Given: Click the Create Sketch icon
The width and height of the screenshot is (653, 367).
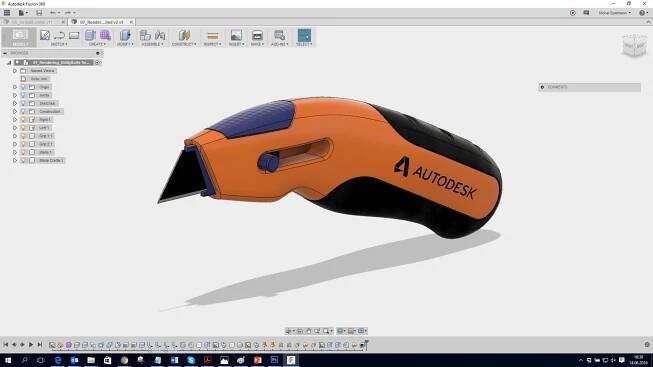Looking at the screenshot, I should point(45,35).
